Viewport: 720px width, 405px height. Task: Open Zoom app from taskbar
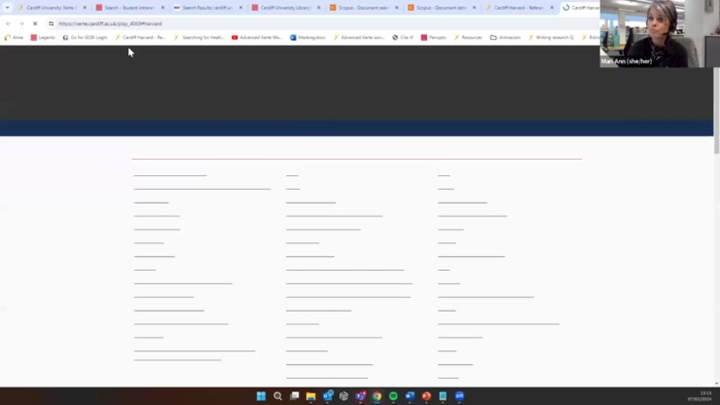coord(459,396)
